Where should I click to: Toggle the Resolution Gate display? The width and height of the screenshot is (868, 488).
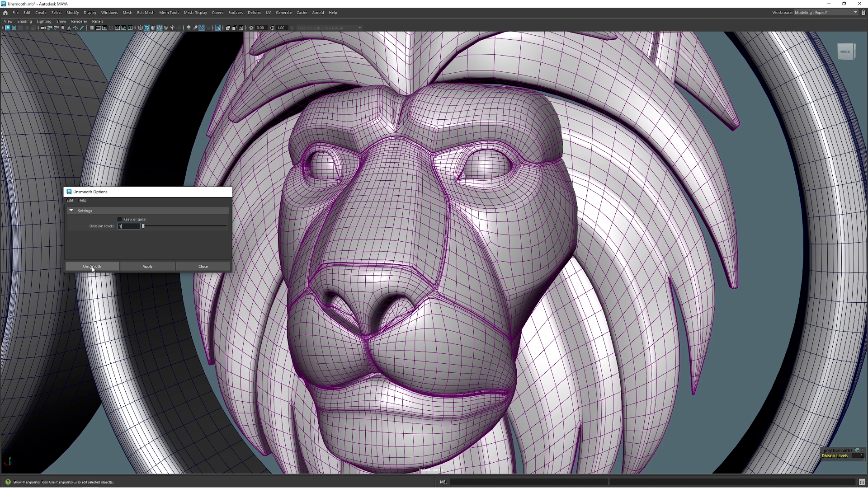(x=104, y=28)
